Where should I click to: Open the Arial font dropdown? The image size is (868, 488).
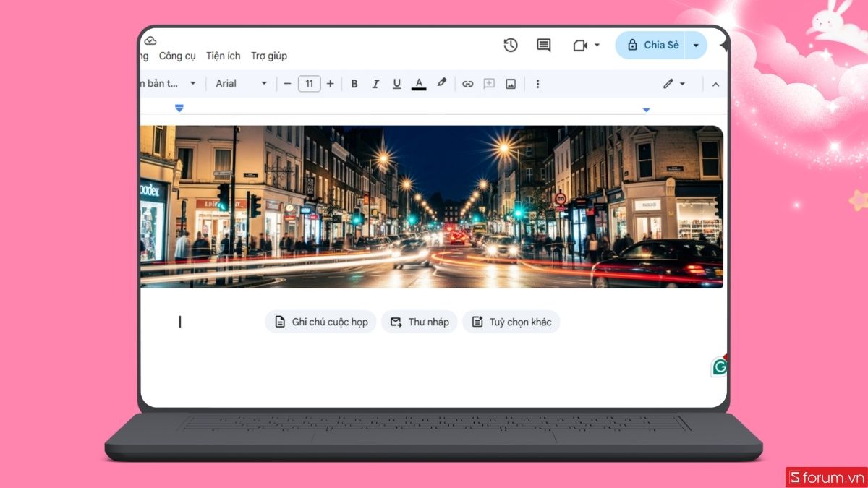(x=239, y=83)
